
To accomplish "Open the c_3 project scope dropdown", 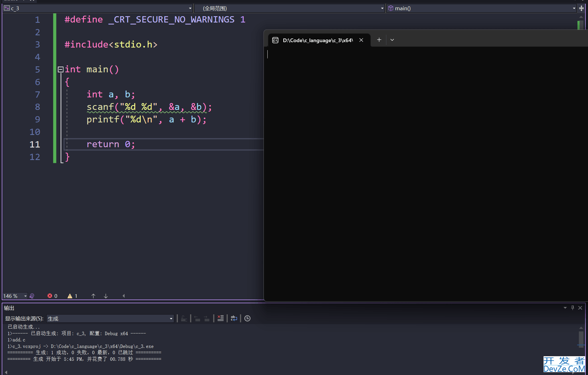I will (x=97, y=8).
